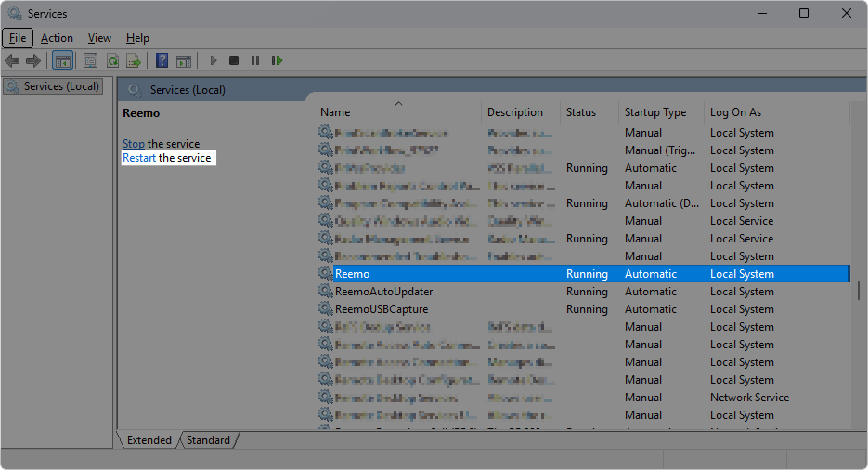Toggle the Show/Hide Console Tree icon
The height and width of the screenshot is (470, 868).
63,60
